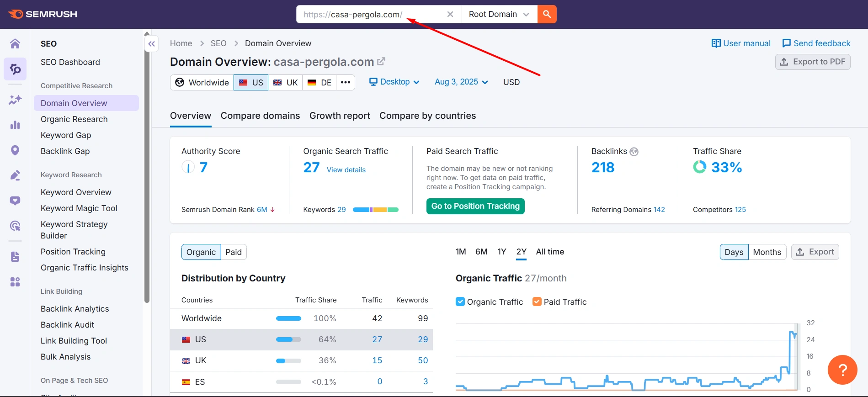This screenshot has width=868, height=397.
Task: Click the Keywords position distribution color bar
Action: tap(376, 210)
